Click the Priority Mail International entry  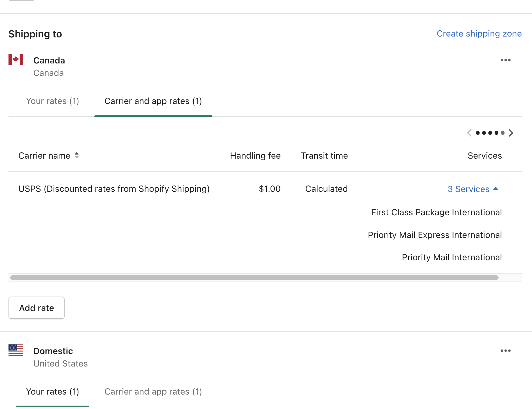(452, 257)
